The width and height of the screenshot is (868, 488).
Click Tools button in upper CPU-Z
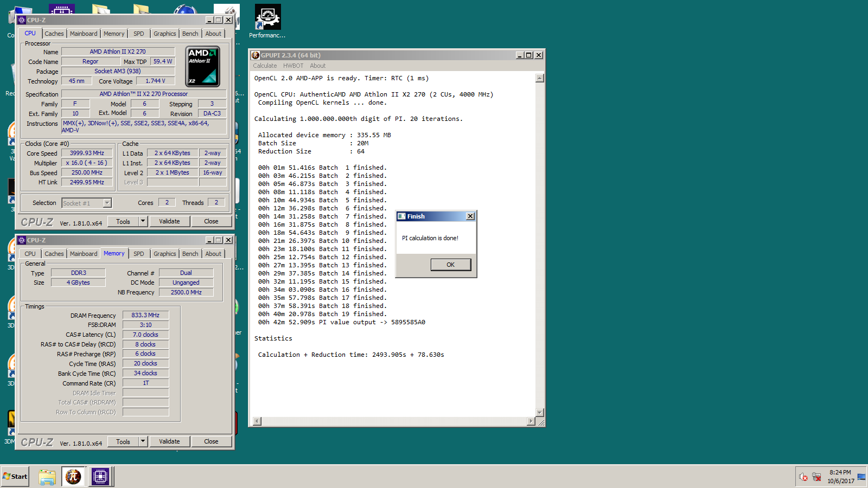[123, 221]
